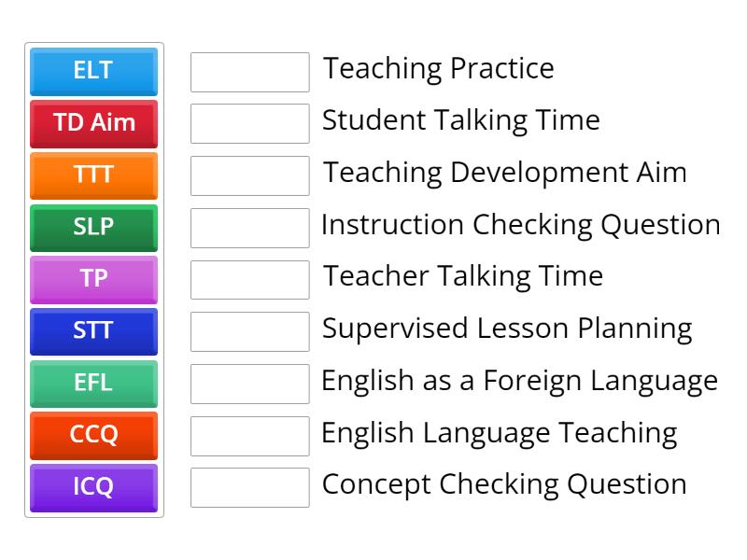Click the pink TP tile
This screenshot has height=560, width=747.
93,279
